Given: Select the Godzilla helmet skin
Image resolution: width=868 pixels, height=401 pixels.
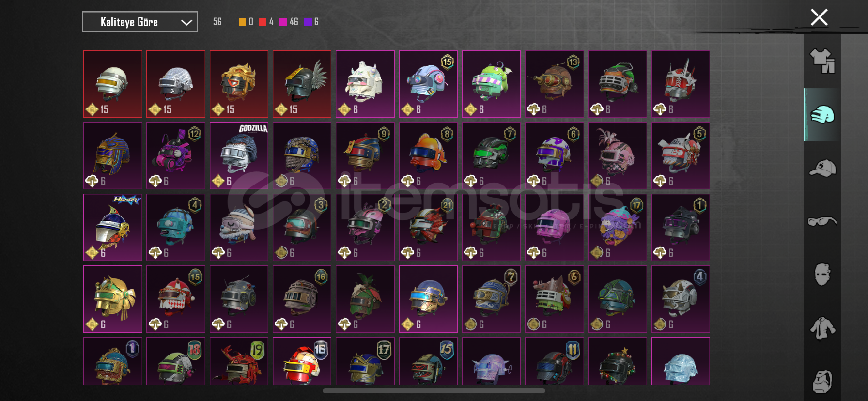Looking at the screenshot, I should pyautogui.click(x=239, y=155).
